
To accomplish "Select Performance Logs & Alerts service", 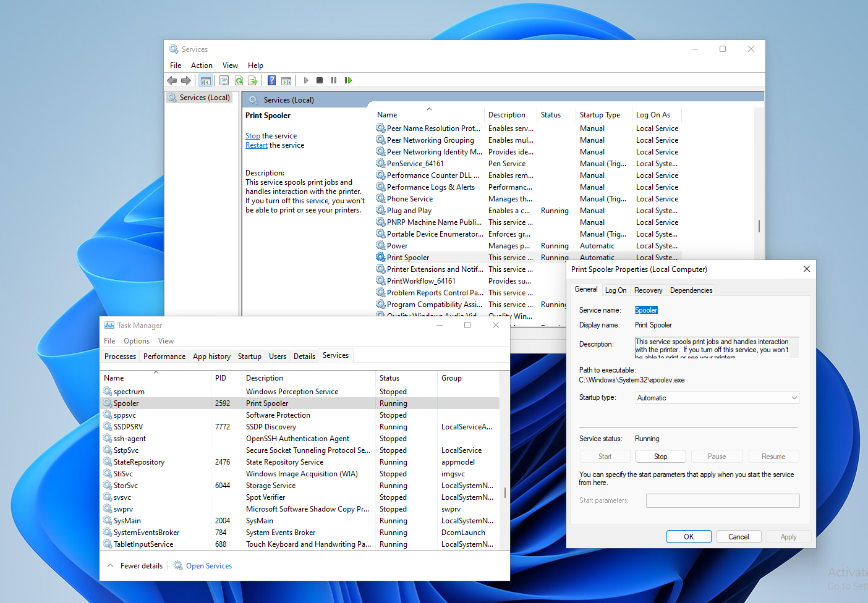I will (529, 187).
